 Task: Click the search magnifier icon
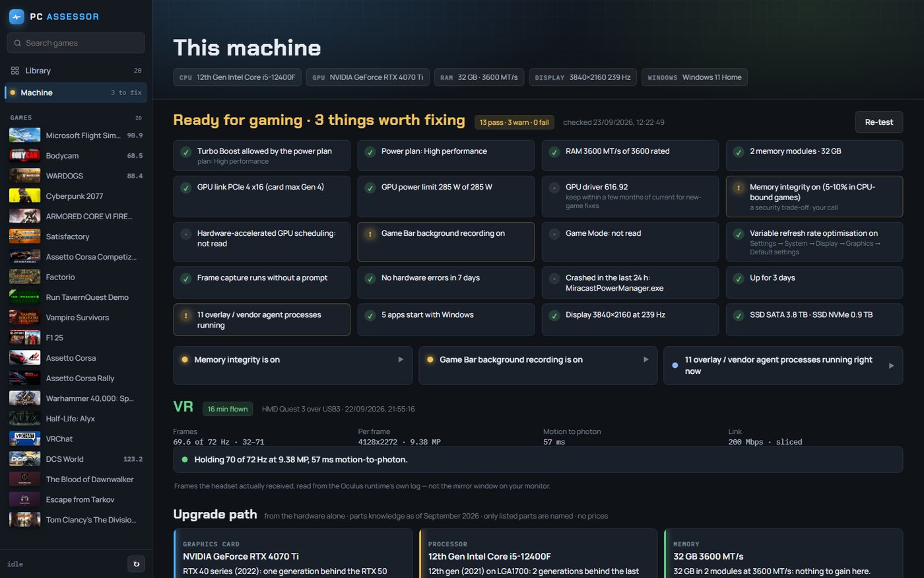click(18, 43)
